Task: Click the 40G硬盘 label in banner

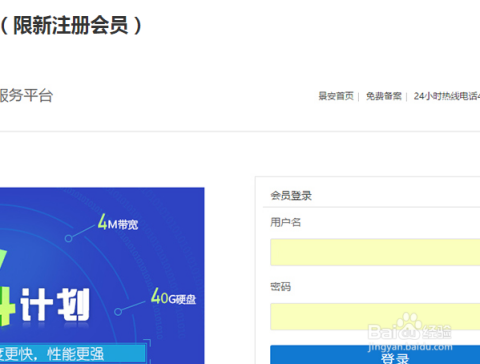Action: coord(173,297)
